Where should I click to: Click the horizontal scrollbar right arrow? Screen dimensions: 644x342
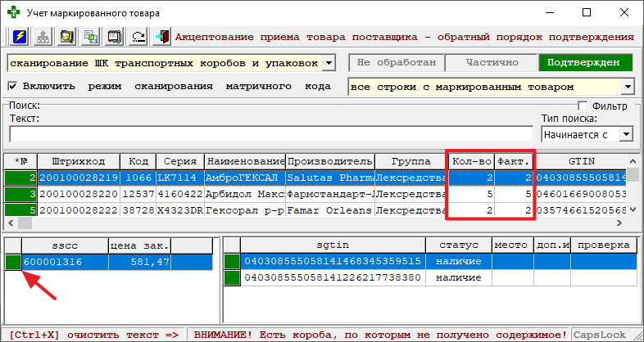(619, 223)
